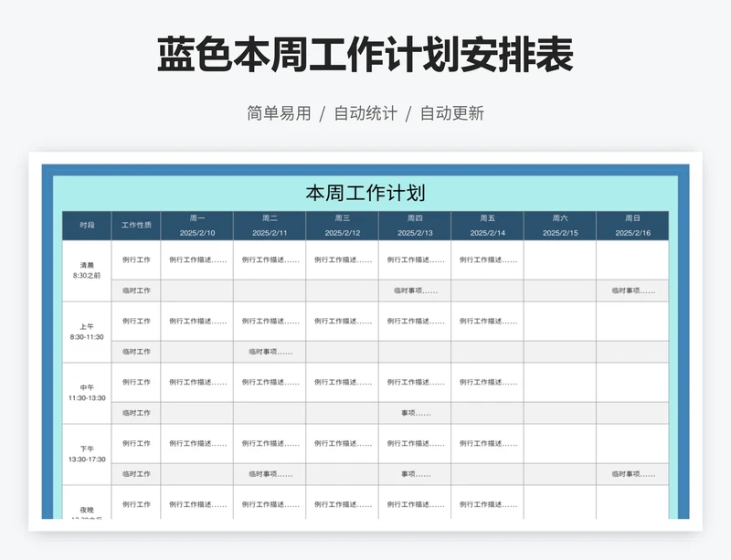This screenshot has width=731, height=560.
Task: Select 周四 清晨 临时事项…… cell
Action: point(415,291)
